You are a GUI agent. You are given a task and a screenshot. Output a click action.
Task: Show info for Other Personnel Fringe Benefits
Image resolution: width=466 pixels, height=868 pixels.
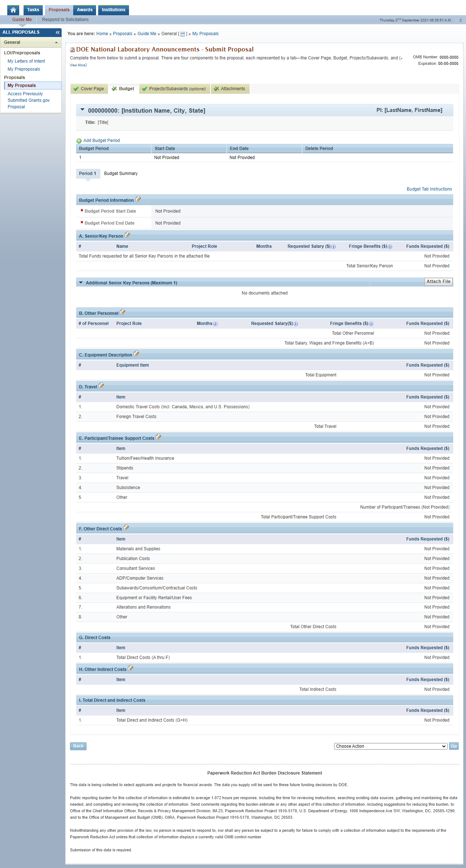point(371,324)
